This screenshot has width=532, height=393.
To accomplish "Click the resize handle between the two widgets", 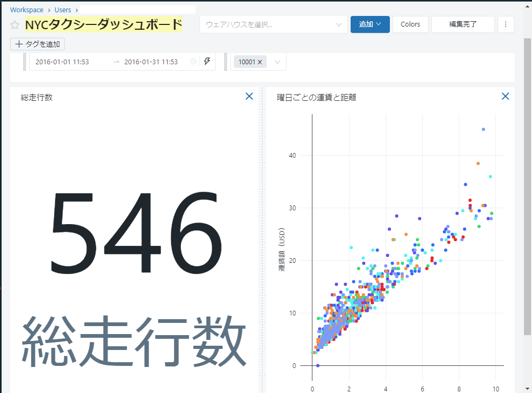I will point(262,240).
